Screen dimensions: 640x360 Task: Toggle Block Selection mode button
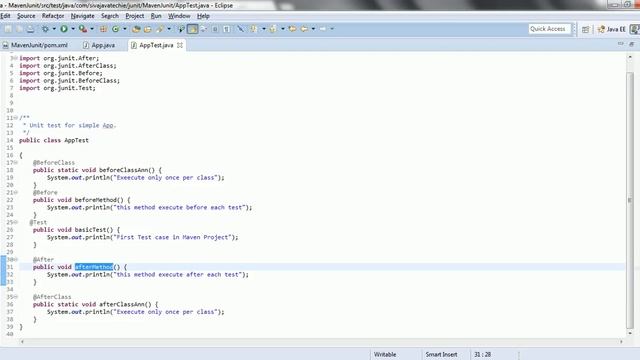point(215,29)
